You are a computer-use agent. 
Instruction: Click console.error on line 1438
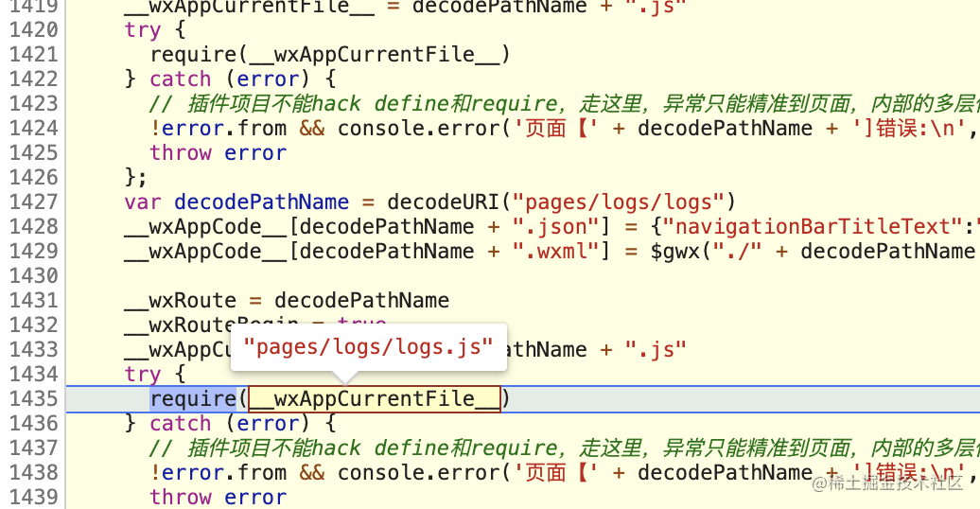click(417, 473)
